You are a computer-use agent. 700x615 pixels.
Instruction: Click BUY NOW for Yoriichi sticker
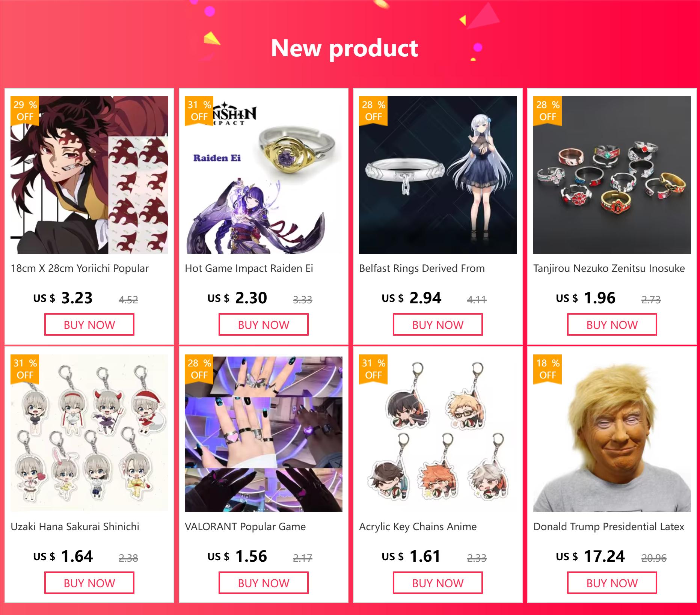pos(89,325)
